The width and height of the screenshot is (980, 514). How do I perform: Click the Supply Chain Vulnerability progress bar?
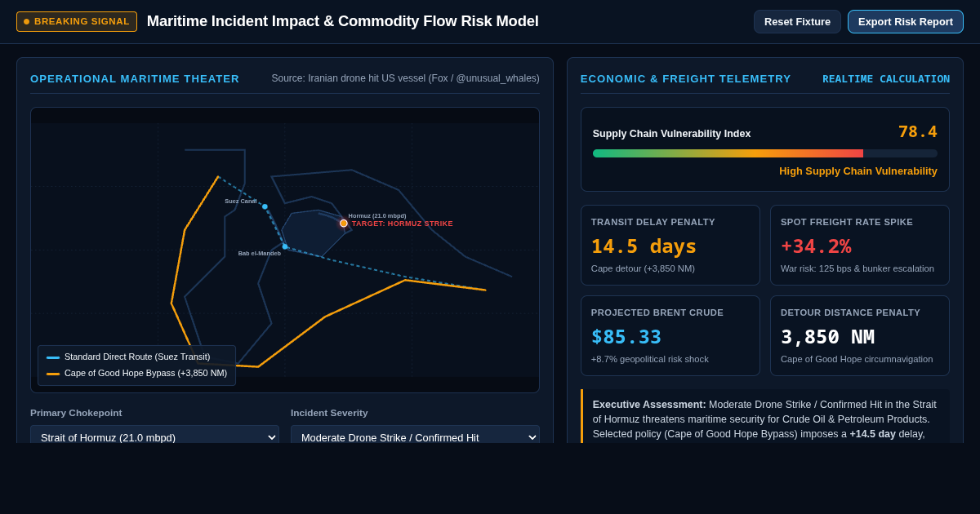(765, 153)
